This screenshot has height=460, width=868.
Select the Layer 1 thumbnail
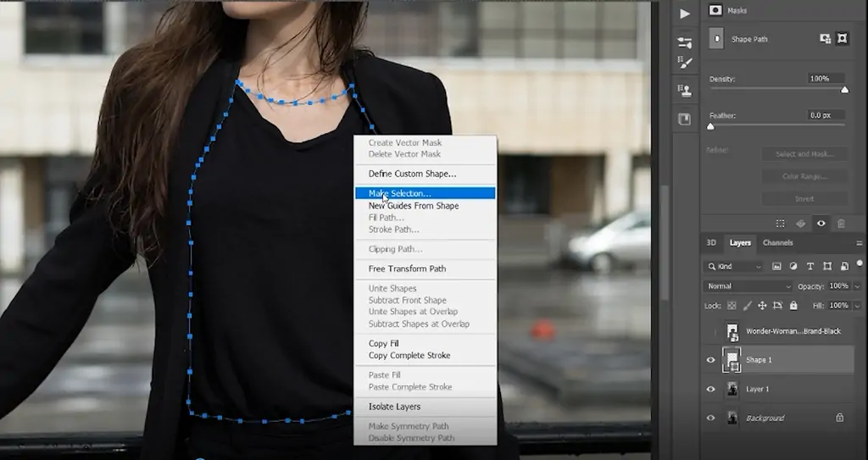pos(732,389)
